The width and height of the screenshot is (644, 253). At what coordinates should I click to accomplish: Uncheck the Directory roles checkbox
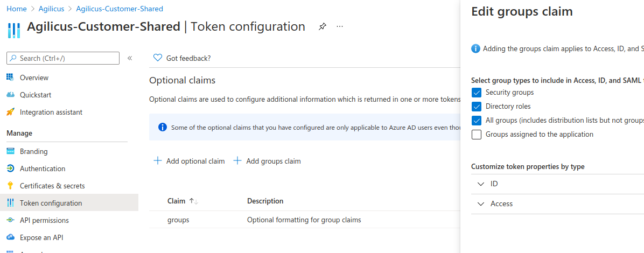coord(476,107)
